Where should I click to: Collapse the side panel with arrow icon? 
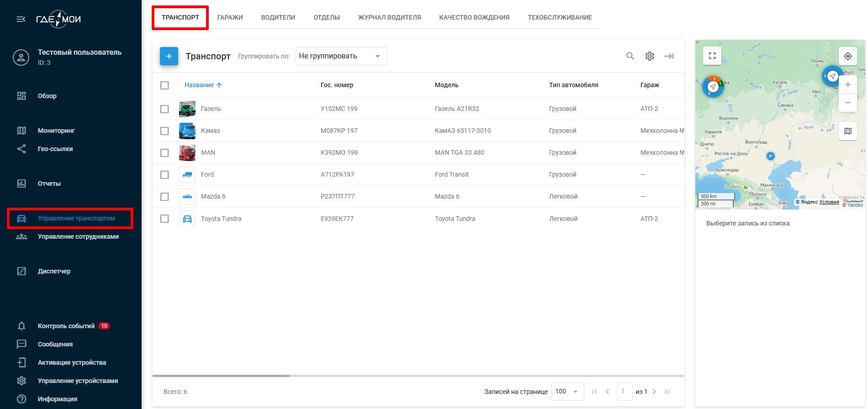coord(669,56)
